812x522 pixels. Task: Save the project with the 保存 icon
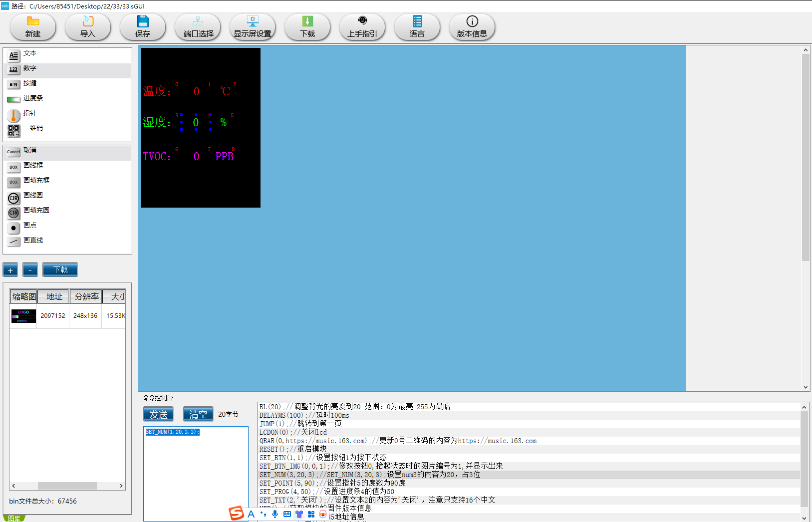click(x=143, y=27)
